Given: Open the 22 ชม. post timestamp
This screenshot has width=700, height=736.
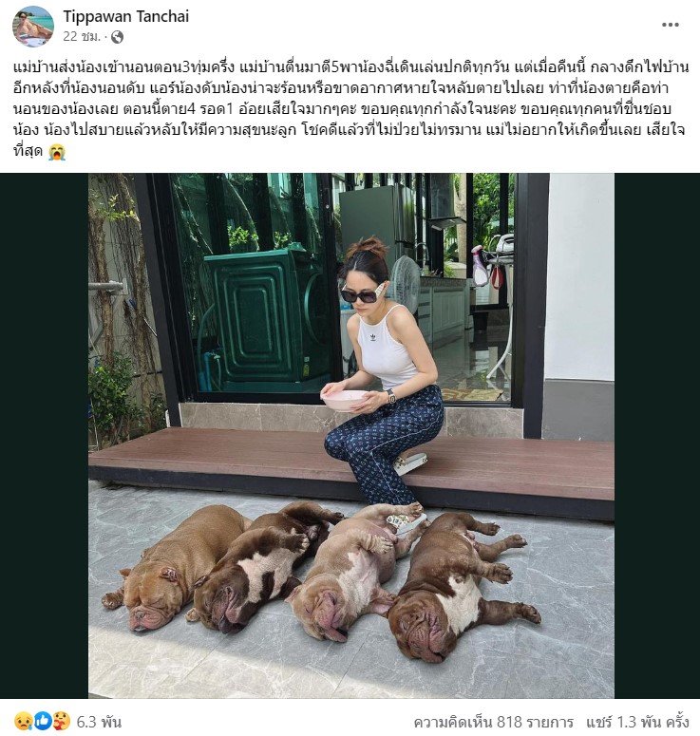Looking at the screenshot, I should tap(82, 37).
